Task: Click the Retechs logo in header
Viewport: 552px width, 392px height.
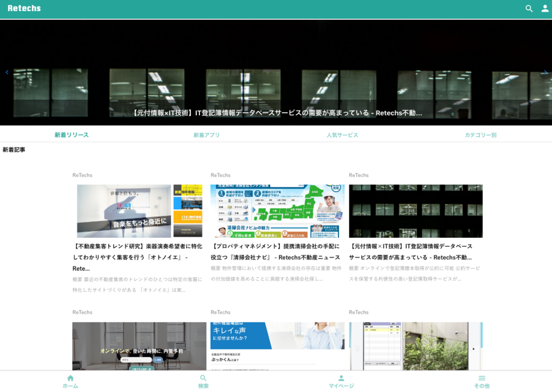Action: (x=24, y=8)
